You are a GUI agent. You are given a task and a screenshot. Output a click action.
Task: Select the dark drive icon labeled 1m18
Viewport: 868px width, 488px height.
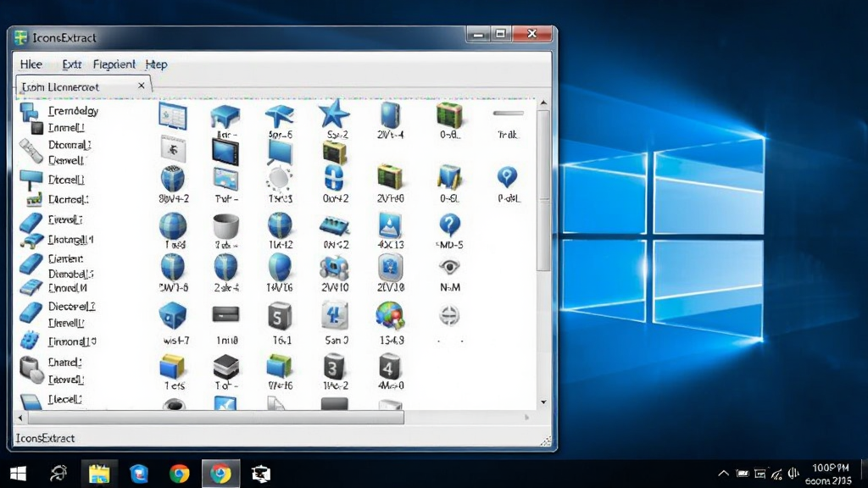(225, 314)
